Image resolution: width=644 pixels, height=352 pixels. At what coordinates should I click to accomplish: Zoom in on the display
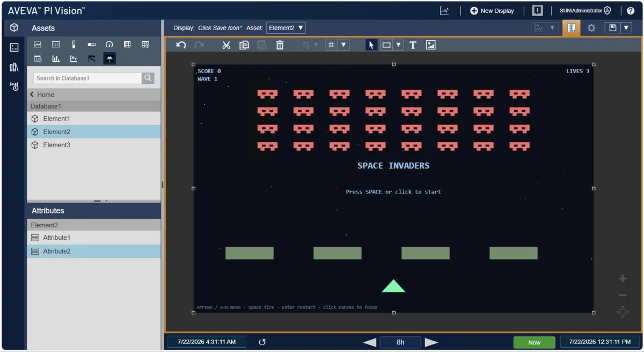623,278
